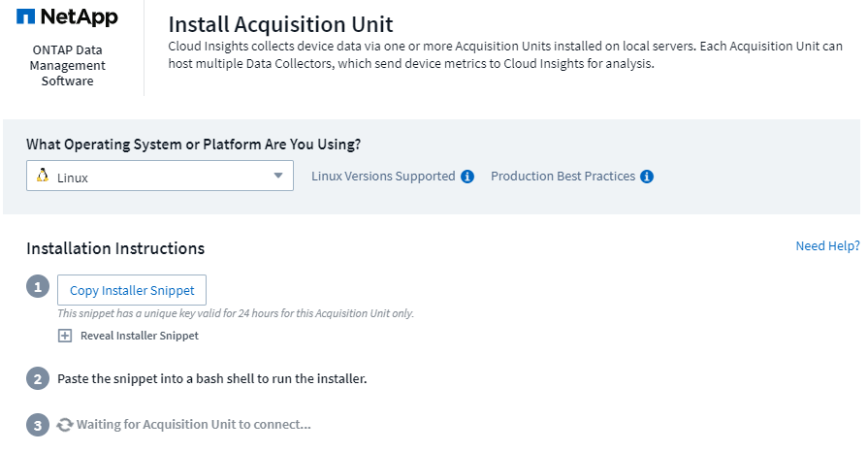This screenshot has height=452, width=868.
Task: Click the step 3 number badge
Action: [x=37, y=425]
